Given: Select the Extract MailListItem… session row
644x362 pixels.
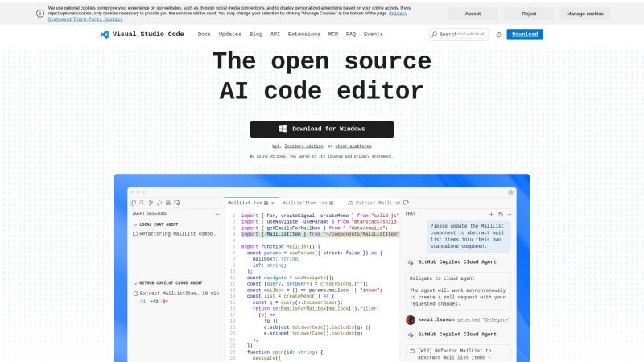Looking at the screenshot, I should (176, 298).
